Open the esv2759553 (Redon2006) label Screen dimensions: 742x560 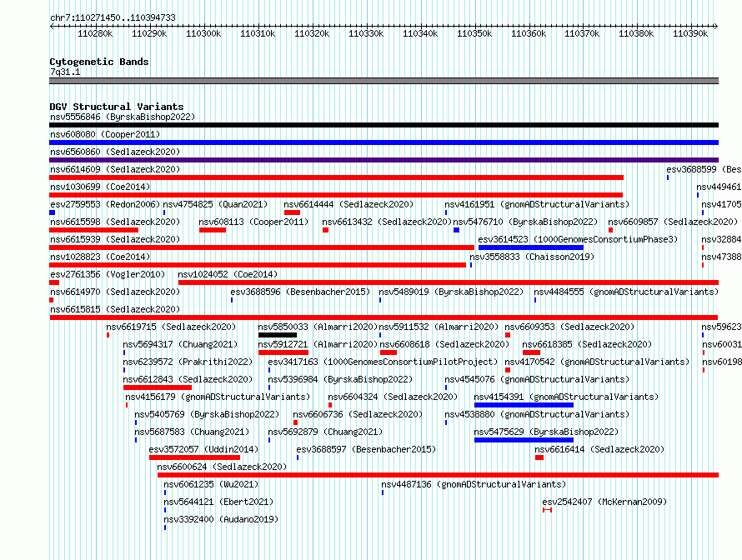point(105,204)
